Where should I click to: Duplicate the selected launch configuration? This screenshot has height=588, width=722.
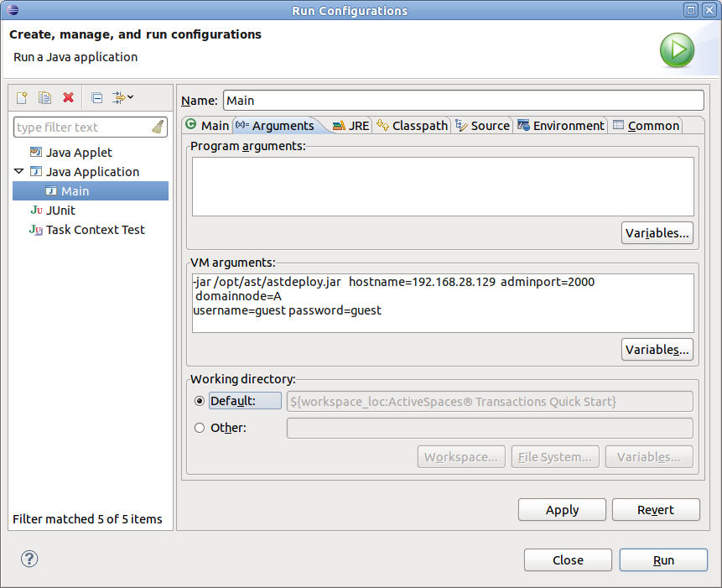point(44,97)
